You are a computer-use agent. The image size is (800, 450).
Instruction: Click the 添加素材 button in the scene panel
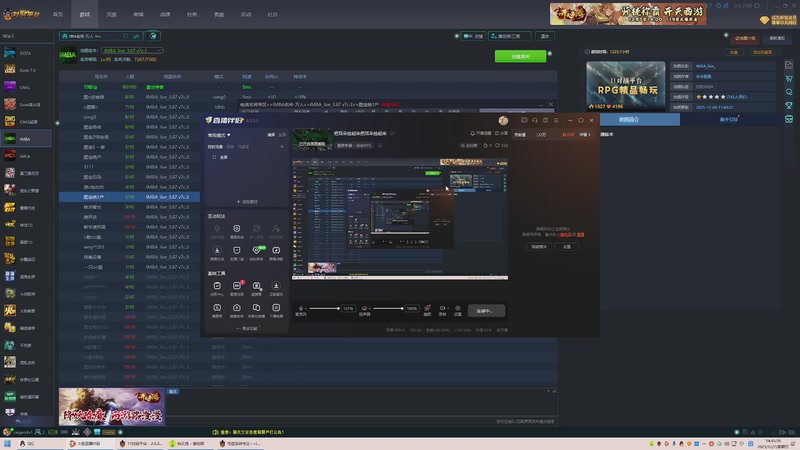click(247, 202)
